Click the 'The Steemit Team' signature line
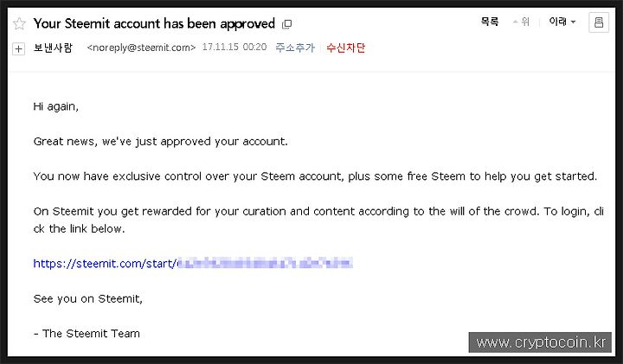Viewport: 623px width, 364px height. [87, 334]
